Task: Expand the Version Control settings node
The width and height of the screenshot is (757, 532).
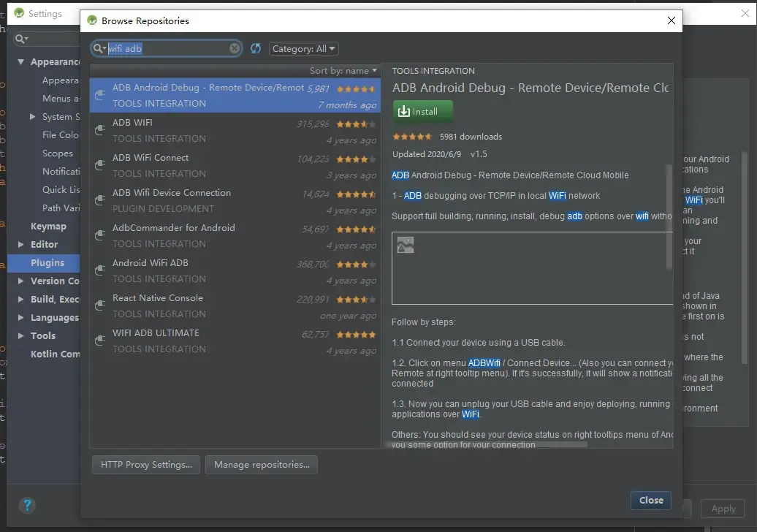Action: click(x=20, y=281)
